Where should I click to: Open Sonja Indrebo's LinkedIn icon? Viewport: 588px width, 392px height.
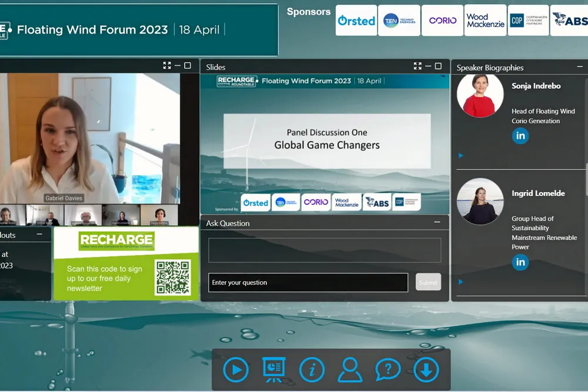pos(520,136)
